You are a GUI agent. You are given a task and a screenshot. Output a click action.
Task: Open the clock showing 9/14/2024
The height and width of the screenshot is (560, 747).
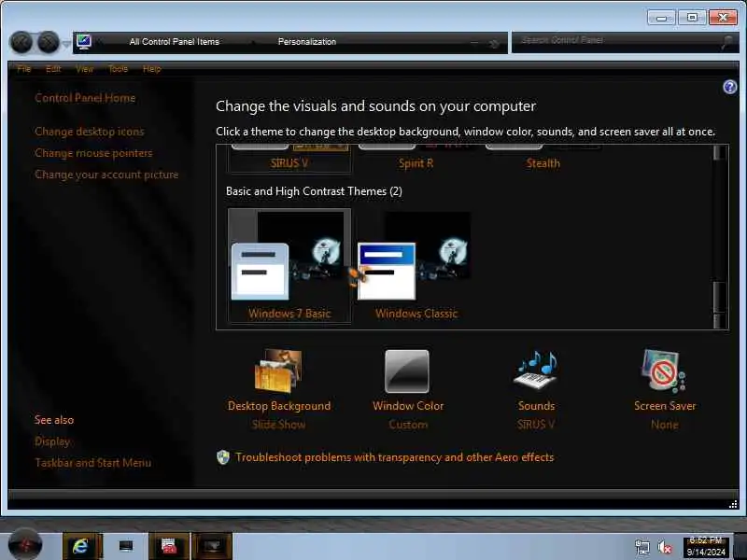click(x=706, y=547)
